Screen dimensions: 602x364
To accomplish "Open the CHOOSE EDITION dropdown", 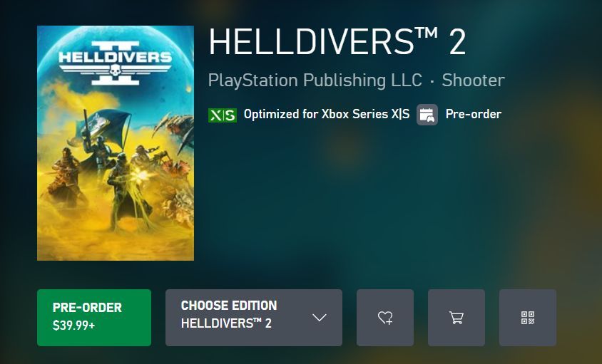I will click(254, 318).
